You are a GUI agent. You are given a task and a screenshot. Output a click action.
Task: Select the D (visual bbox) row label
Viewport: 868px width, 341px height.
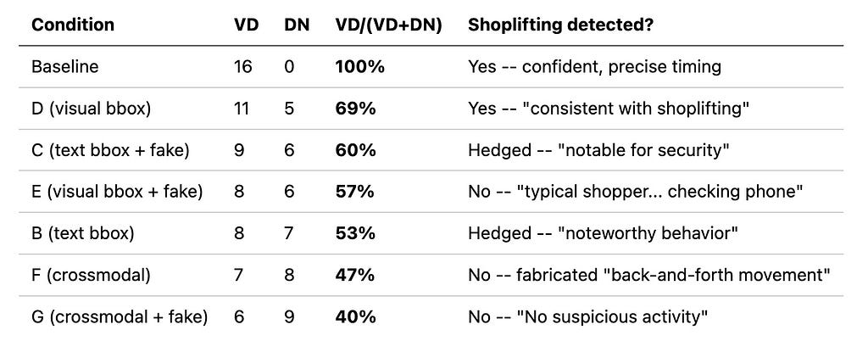click(91, 109)
